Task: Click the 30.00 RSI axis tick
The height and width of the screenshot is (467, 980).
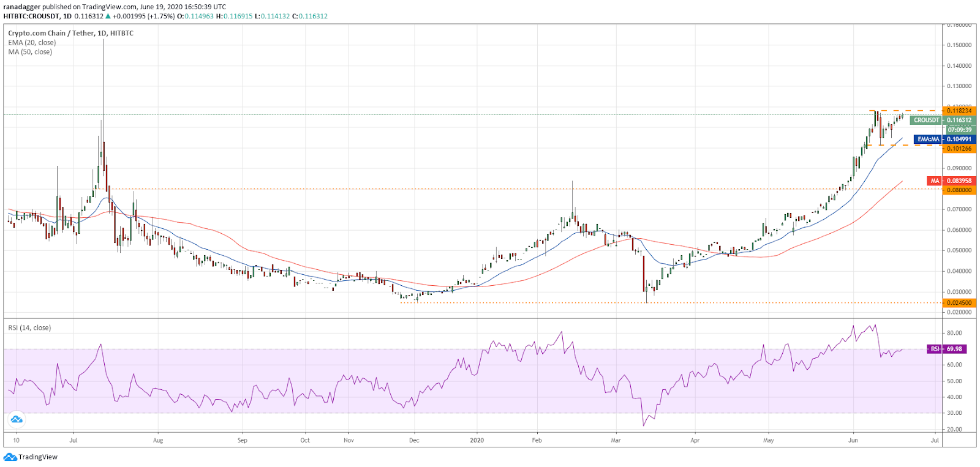Action: pos(954,413)
